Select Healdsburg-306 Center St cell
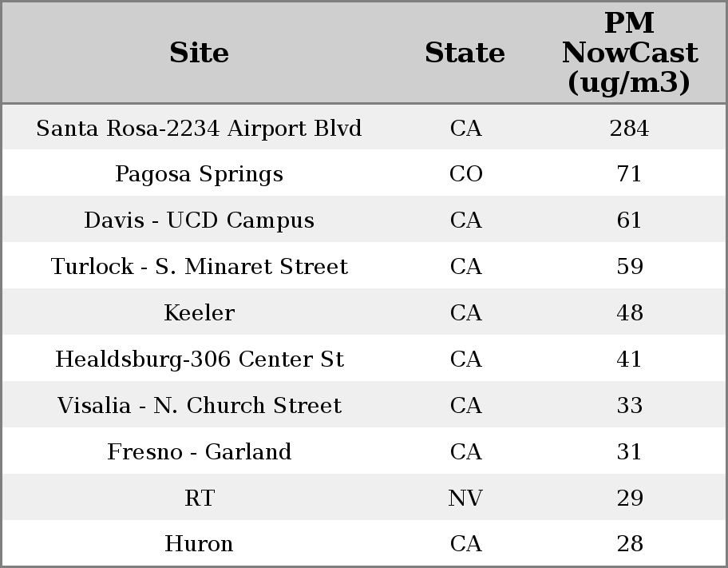This screenshot has width=728, height=568. pyautogui.click(x=199, y=359)
